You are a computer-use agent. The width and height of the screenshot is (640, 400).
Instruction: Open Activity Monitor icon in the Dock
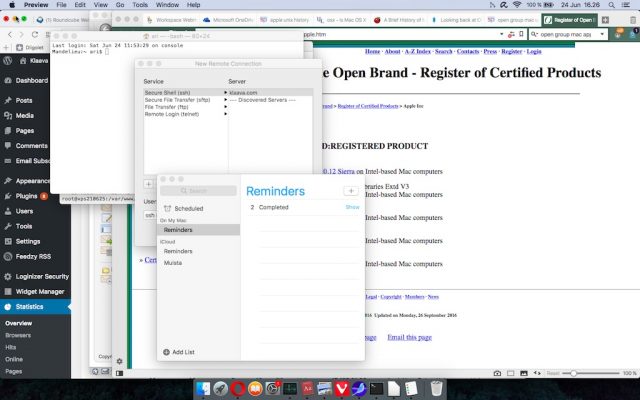[x=290, y=389]
